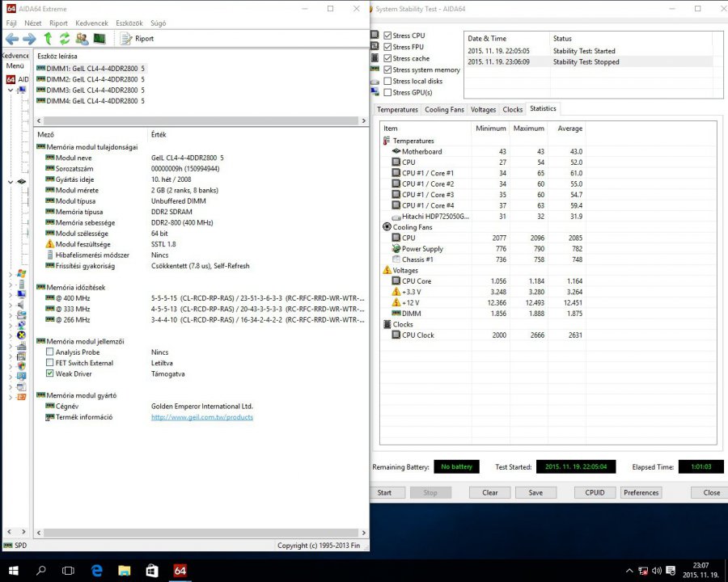The height and width of the screenshot is (582, 728).
Task: Click the bottom details horizontal scrollbar
Action: click(x=201, y=533)
